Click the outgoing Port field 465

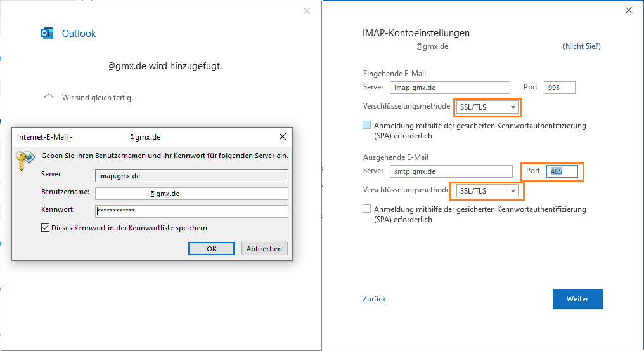[562, 171]
